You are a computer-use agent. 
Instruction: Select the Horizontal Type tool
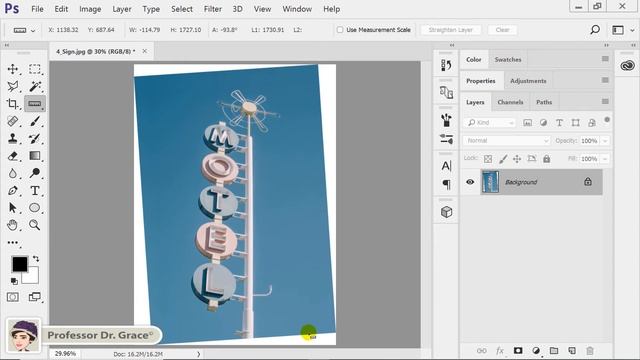point(35,191)
